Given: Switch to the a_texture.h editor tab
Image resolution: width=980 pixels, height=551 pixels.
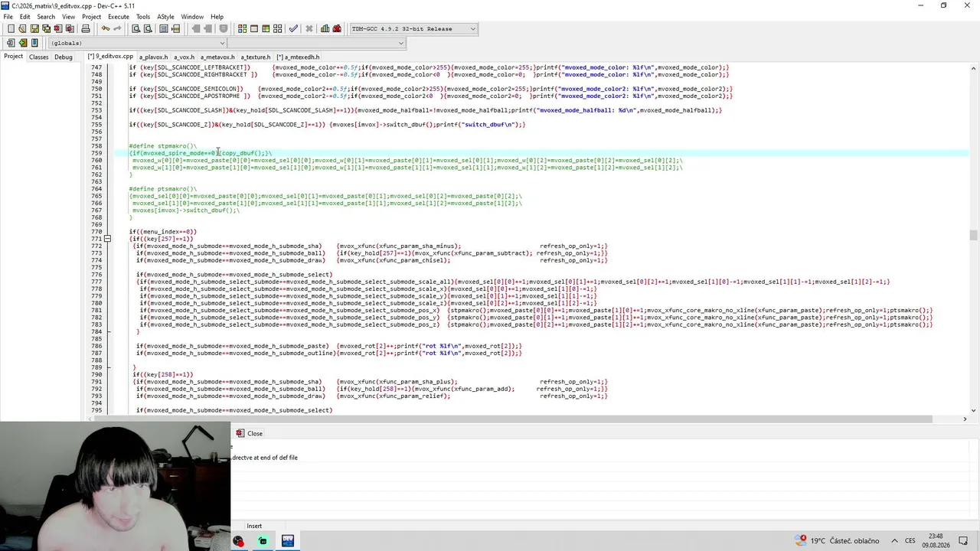Looking at the screenshot, I should [255, 57].
